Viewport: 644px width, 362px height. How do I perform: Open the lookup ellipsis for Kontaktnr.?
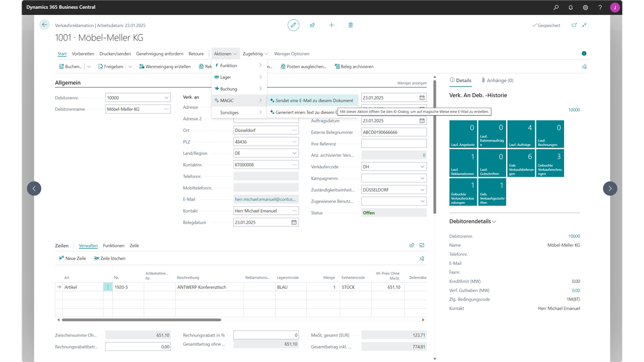(x=294, y=165)
